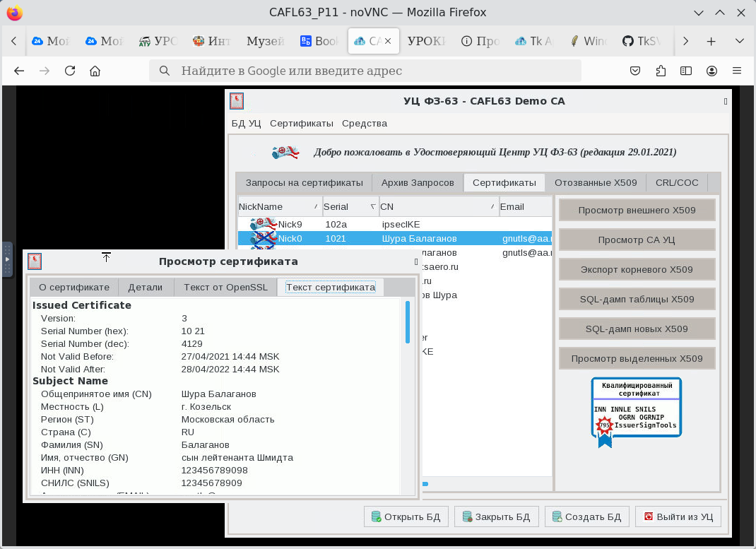Click Firefox forward navigation arrow

[x=45, y=71]
